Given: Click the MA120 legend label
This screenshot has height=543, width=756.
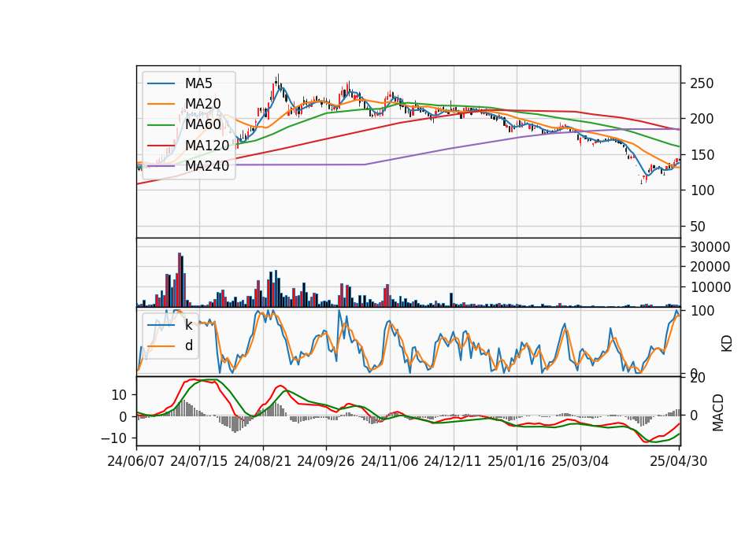Looking at the screenshot, I should 207,145.
